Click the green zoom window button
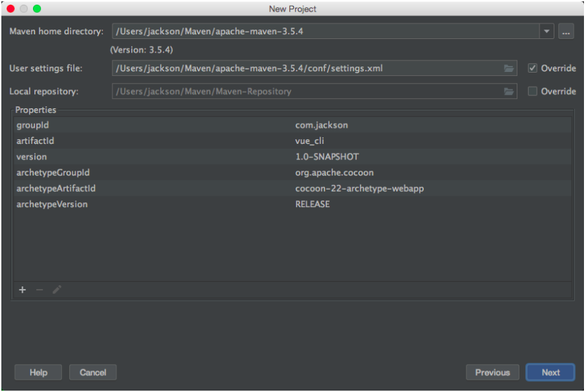Image resolution: width=586 pixels, height=392 pixels. 36,9
